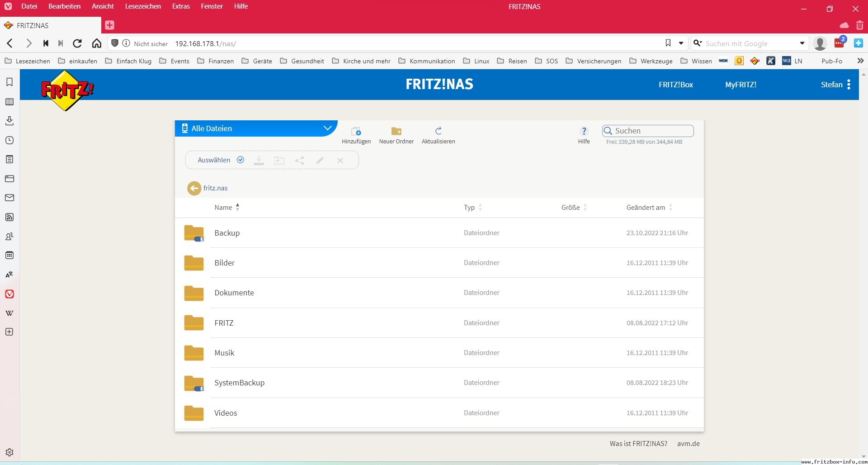Open the SystemBackup folder icon
The width and height of the screenshot is (868, 465).
[x=194, y=383]
